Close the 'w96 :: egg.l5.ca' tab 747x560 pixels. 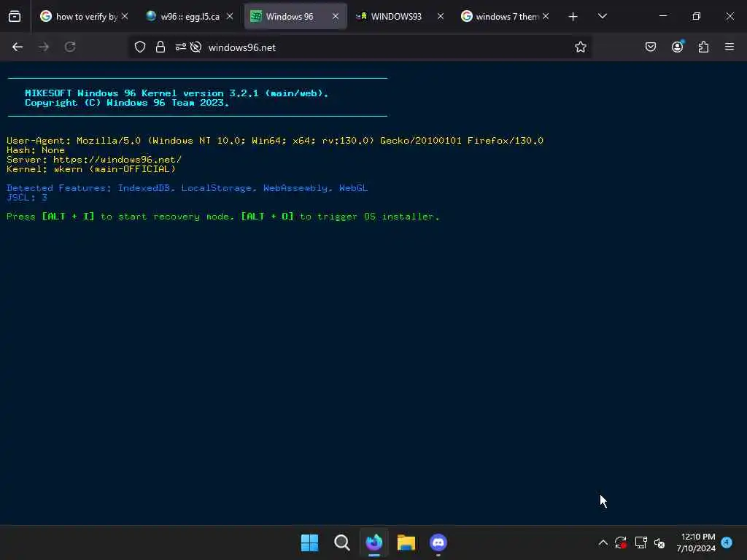coord(230,17)
